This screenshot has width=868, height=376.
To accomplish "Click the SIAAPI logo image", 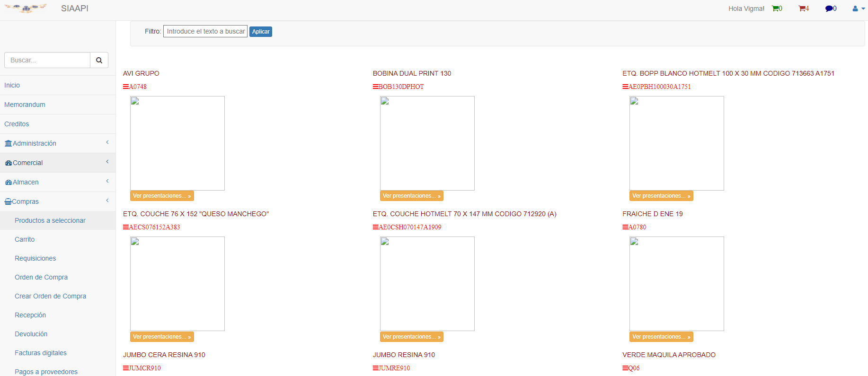I will tap(26, 8).
